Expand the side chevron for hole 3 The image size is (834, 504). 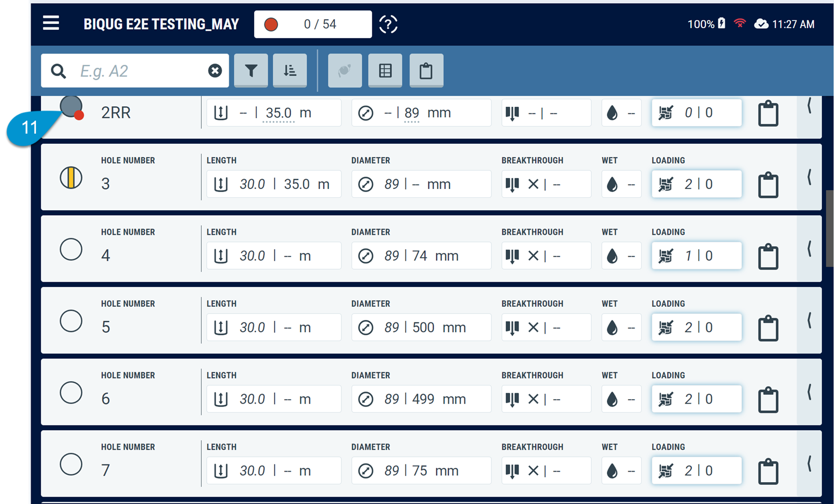point(809,178)
